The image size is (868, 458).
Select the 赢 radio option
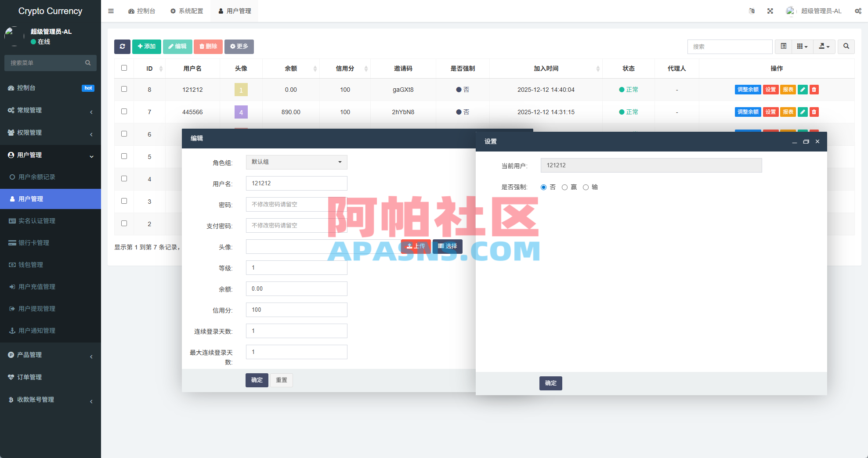coord(564,188)
